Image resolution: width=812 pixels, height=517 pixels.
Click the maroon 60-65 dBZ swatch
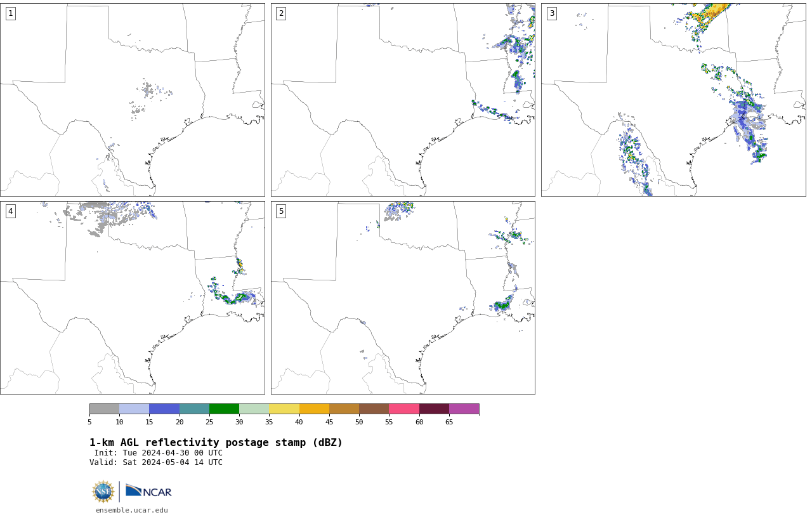pos(434,409)
